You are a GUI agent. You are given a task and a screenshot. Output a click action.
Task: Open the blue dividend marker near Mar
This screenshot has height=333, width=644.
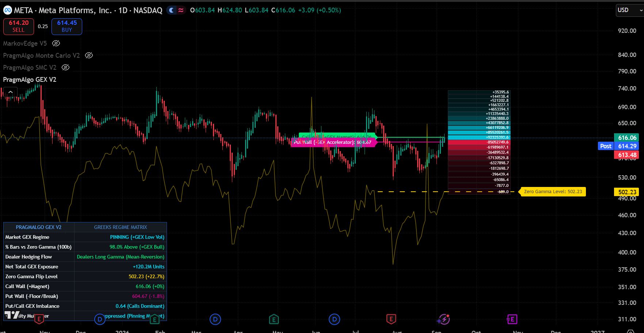coord(215,319)
